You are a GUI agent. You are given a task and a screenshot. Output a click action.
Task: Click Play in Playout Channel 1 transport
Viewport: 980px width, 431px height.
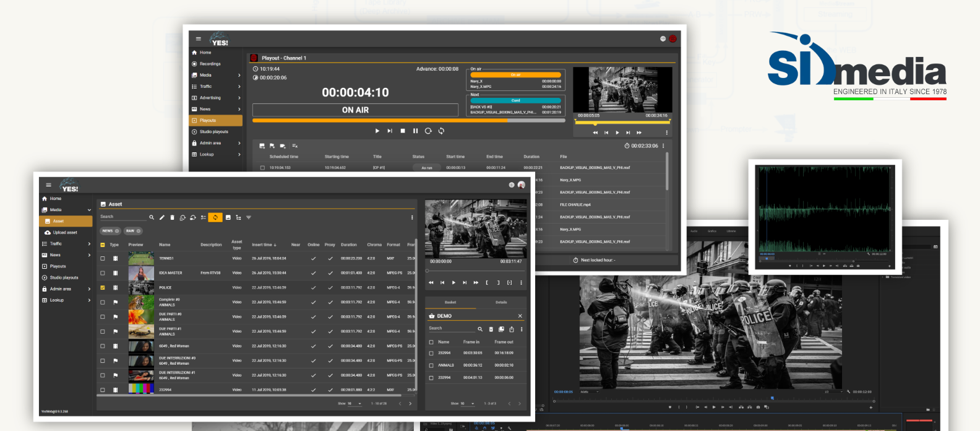[x=377, y=131]
